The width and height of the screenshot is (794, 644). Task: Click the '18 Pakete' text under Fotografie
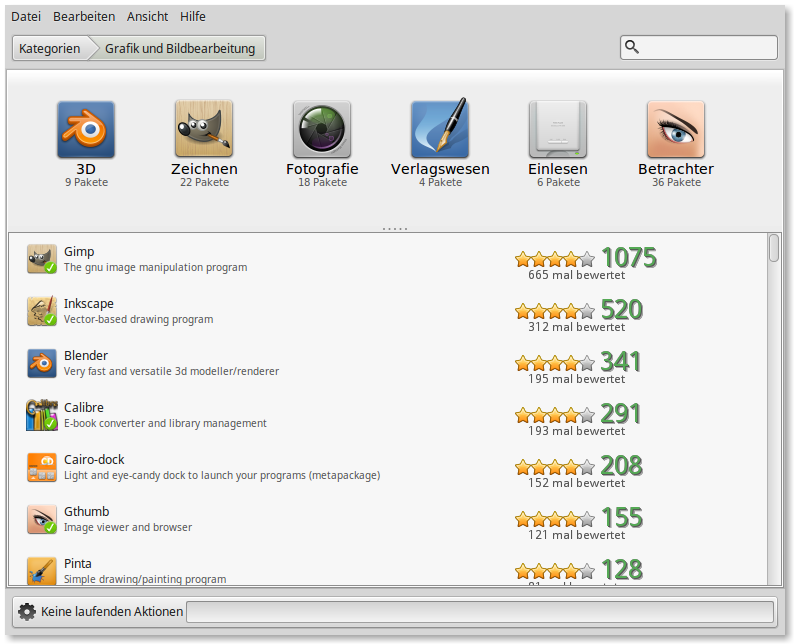pos(322,182)
